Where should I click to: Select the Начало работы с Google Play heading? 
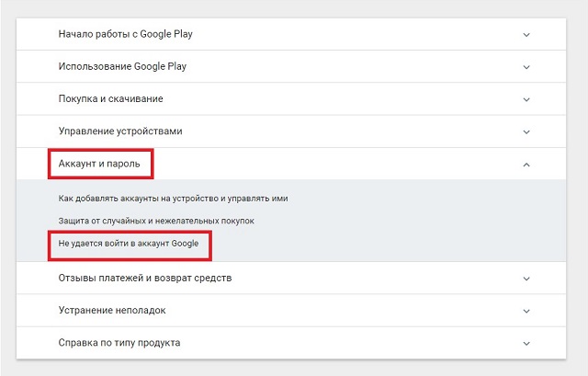(125, 35)
